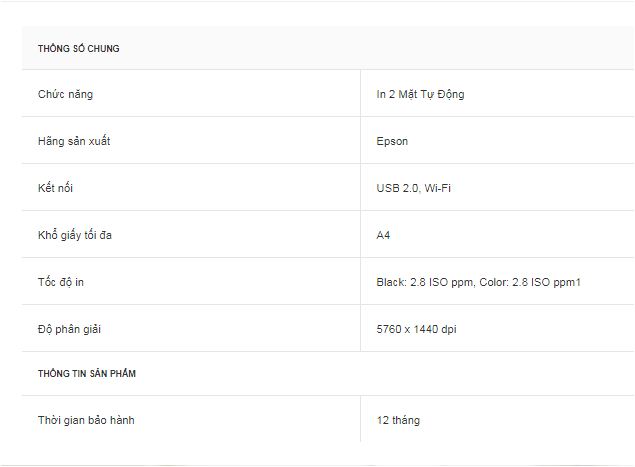Image resolution: width=635 pixels, height=467 pixels.
Task: Click the Hãng sản xuất label
Action: [74, 141]
